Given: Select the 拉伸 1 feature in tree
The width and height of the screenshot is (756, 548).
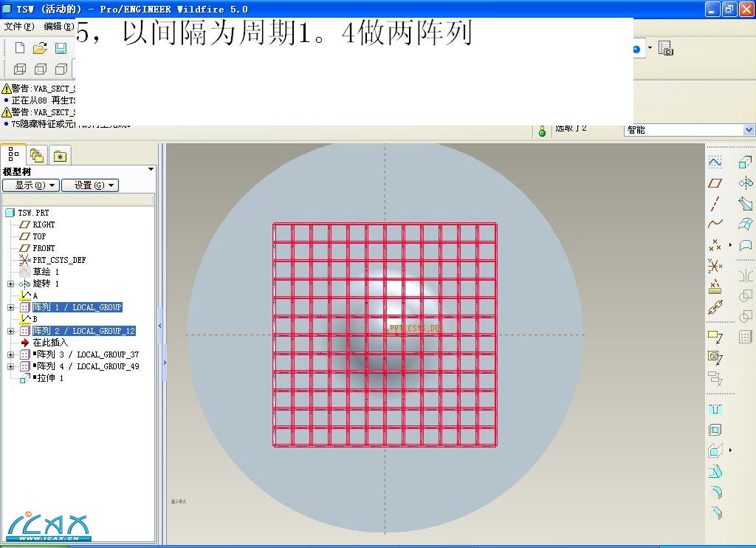Looking at the screenshot, I should (49, 378).
